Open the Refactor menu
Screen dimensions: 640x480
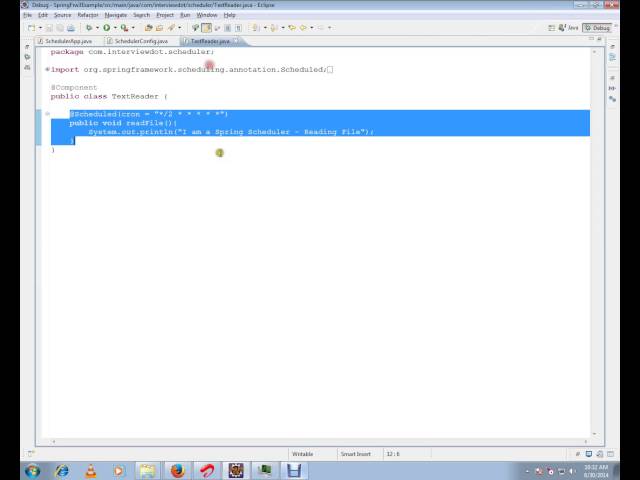[x=88, y=15]
